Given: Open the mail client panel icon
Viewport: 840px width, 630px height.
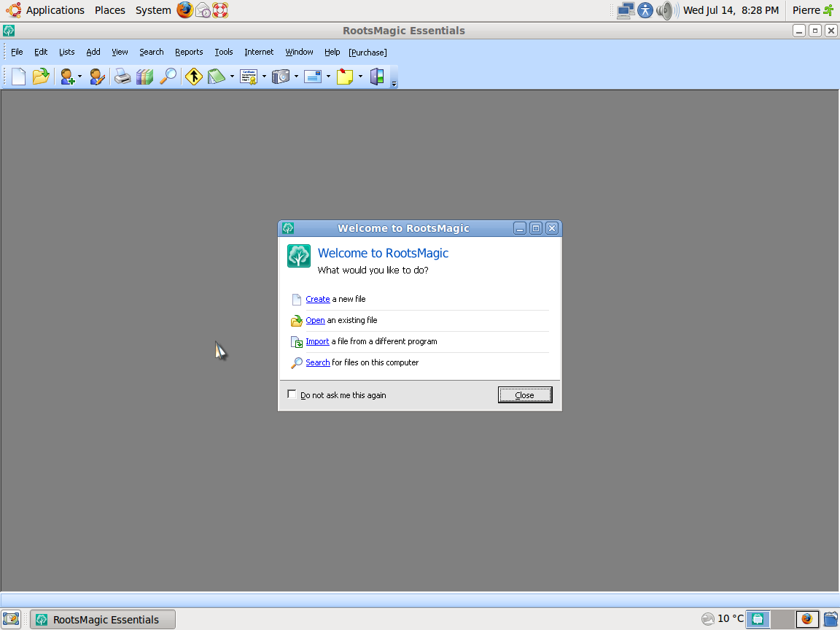Looking at the screenshot, I should pos(203,10).
